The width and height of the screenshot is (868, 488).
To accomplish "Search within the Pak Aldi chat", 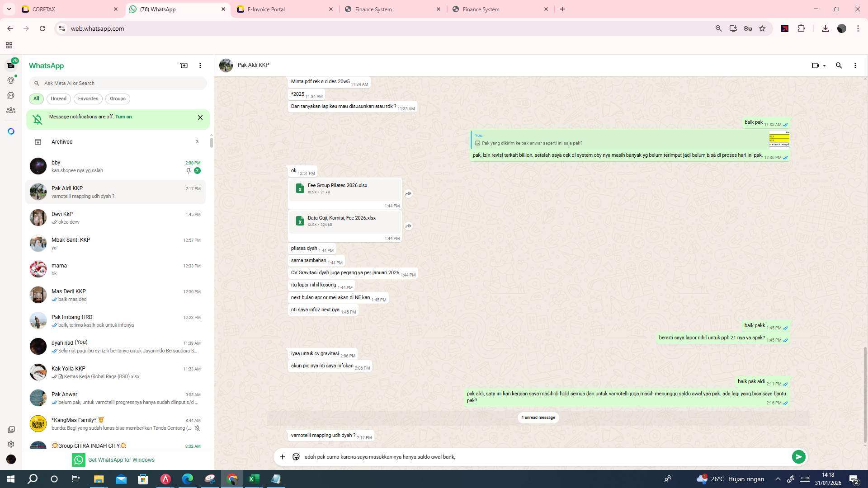I will click(x=839, y=66).
